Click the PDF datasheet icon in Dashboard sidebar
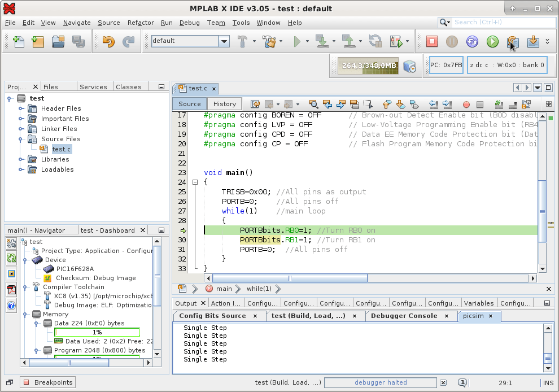The height and width of the screenshot is (392, 559). point(11,290)
